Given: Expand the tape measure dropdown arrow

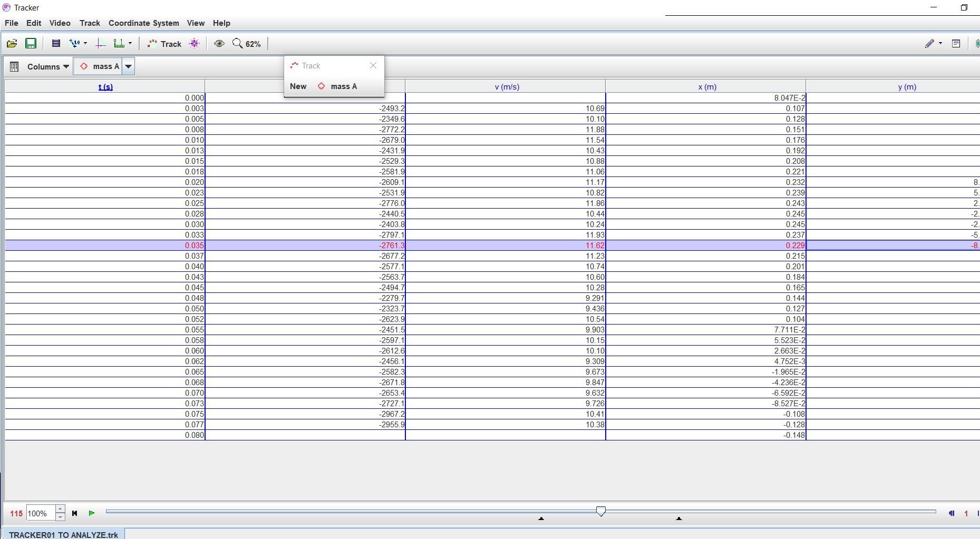Looking at the screenshot, I should [x=130, y=44].
